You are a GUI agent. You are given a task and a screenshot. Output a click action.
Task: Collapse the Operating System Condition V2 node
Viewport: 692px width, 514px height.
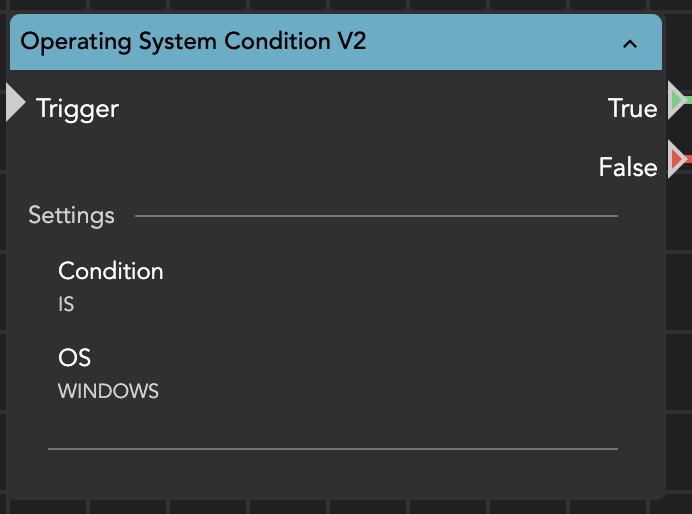629,43
